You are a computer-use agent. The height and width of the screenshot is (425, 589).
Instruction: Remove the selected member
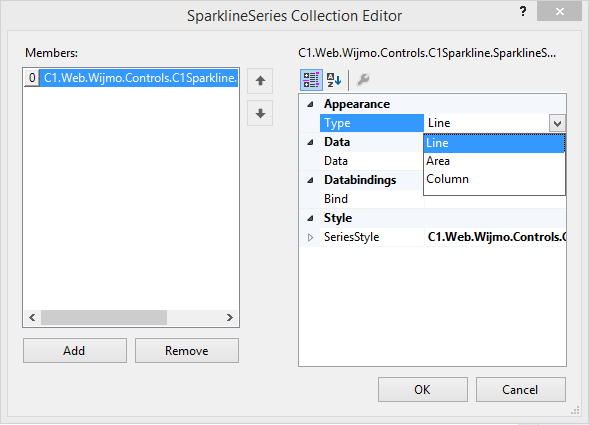[187, 351]
